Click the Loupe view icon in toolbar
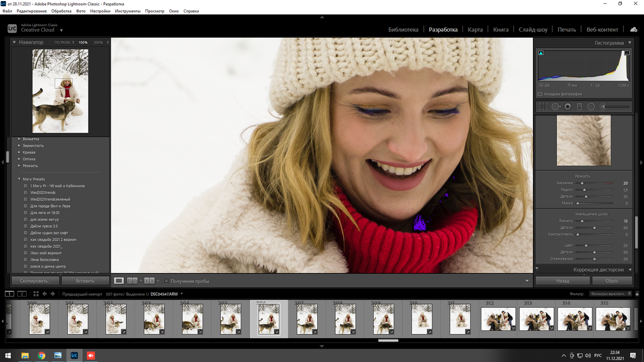This screenshot has height=362, width=644. [119, 281]
